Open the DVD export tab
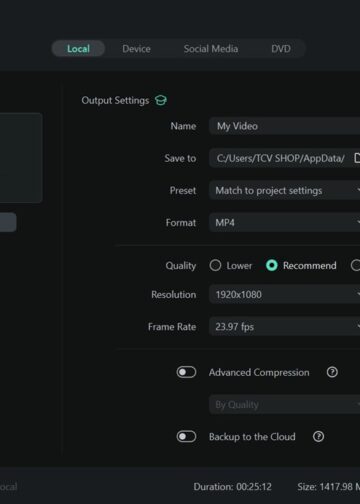The image size is (360, 504). pyautogui.click(x=281, y=49)
